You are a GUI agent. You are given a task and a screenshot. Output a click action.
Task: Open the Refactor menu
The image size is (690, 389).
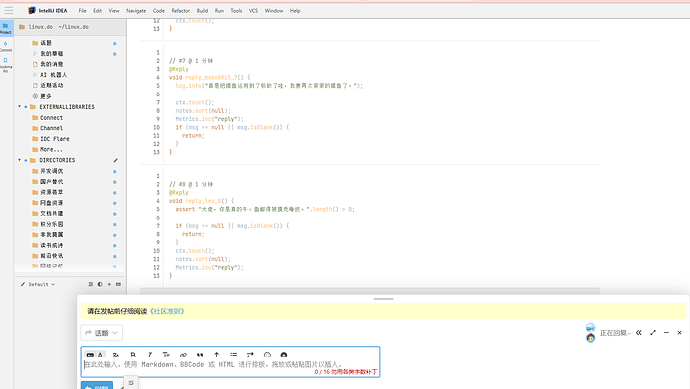point(181,11)
